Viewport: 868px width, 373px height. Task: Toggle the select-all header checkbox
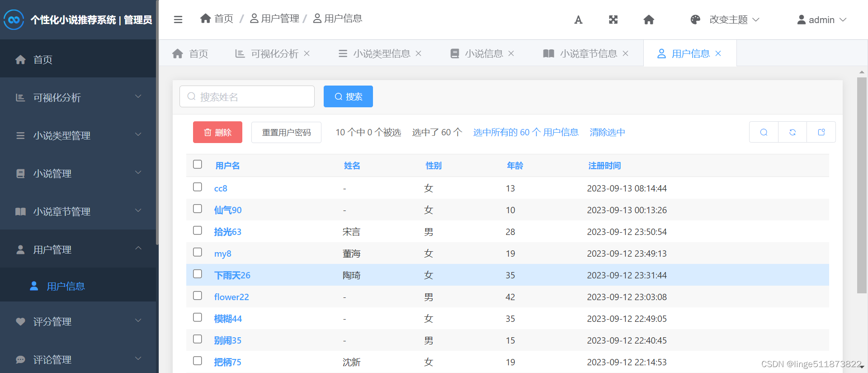coord(198,164)
